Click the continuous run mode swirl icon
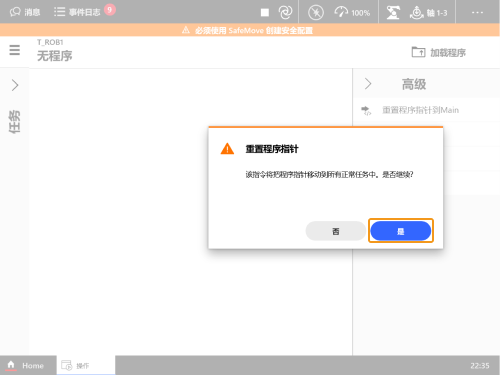 click(285, 13)
